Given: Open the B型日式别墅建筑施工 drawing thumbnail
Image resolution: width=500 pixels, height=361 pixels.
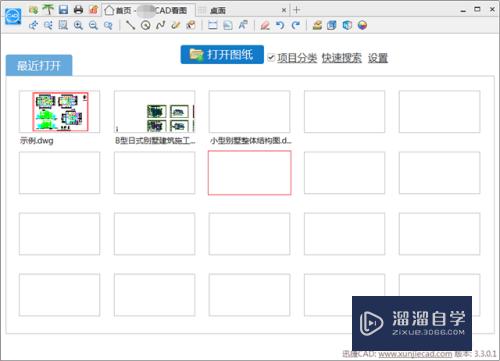Looking at the screenshot, I should (155, 112).
